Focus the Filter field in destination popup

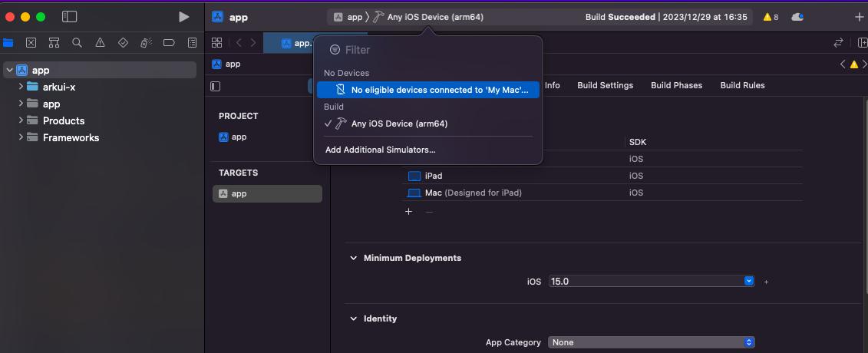point(428,50)
